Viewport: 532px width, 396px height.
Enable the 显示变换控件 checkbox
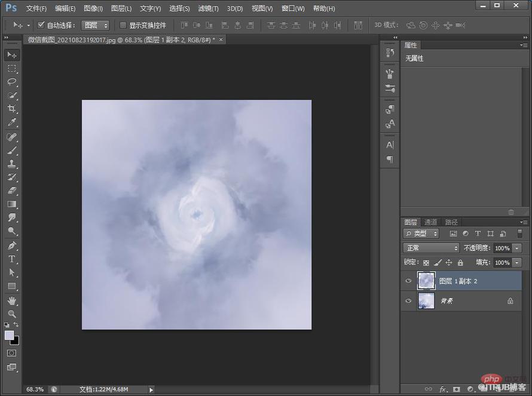(x=123, y=25)
